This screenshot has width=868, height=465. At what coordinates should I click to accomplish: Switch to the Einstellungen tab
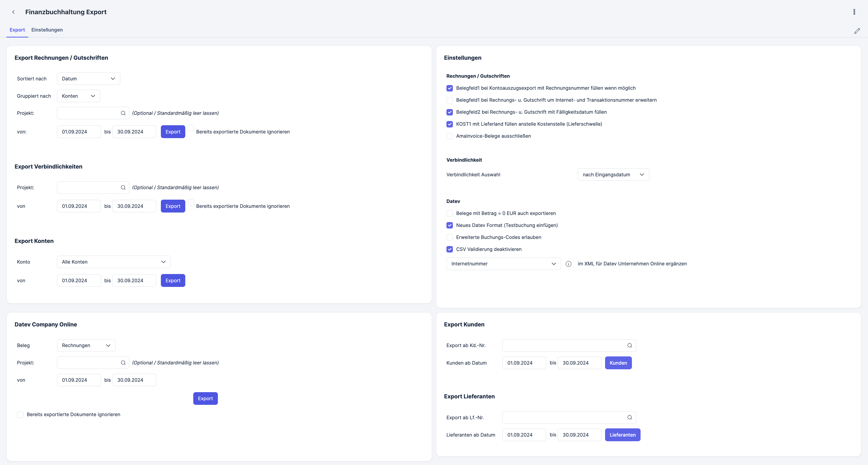click(x=47, y=30)
